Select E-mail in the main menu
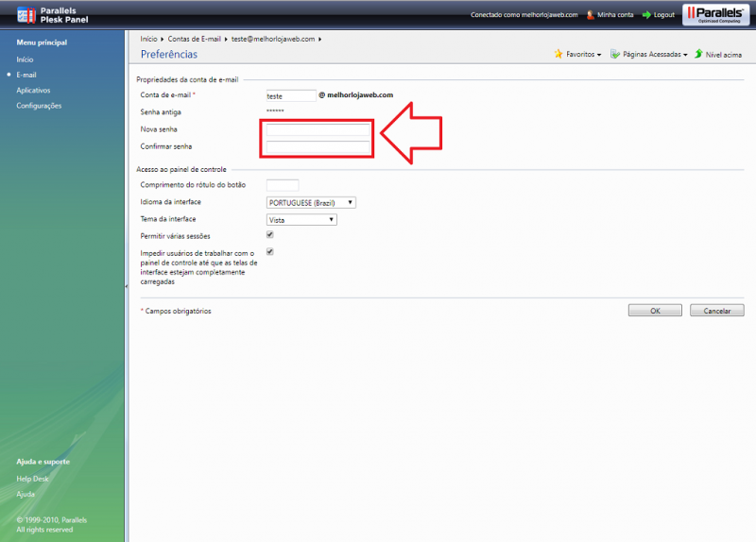 click(26, 76)
